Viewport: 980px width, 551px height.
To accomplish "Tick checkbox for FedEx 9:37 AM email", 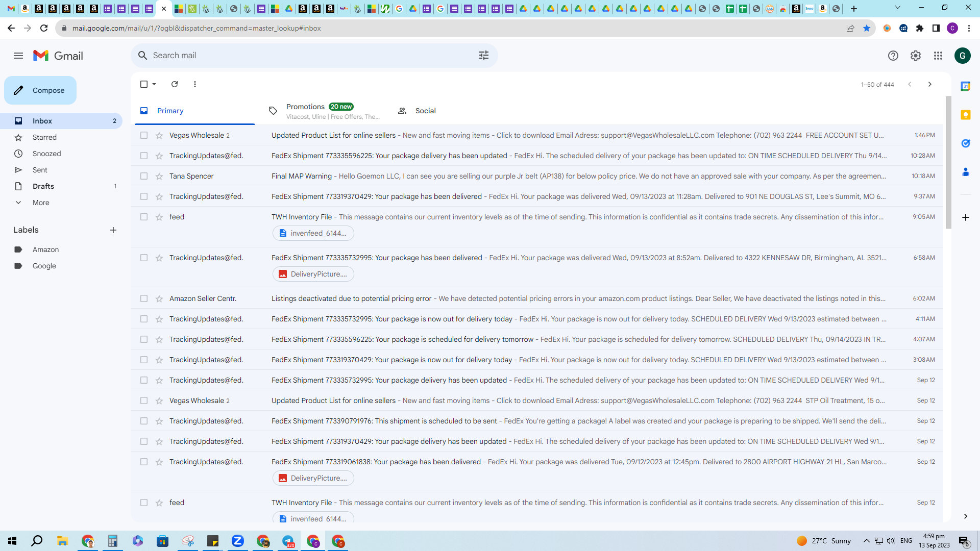I will 144,196.
